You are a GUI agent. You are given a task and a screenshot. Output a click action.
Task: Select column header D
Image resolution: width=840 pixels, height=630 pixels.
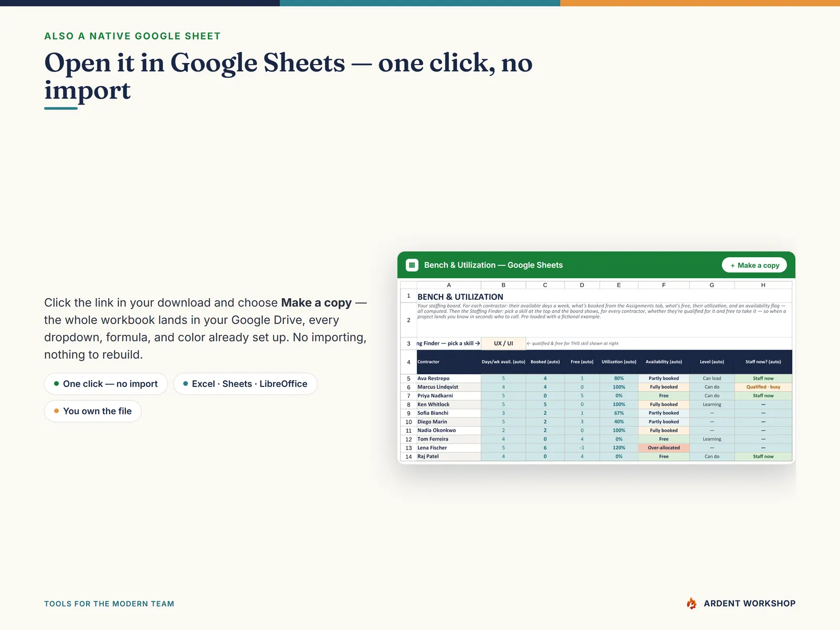[582, 285]
